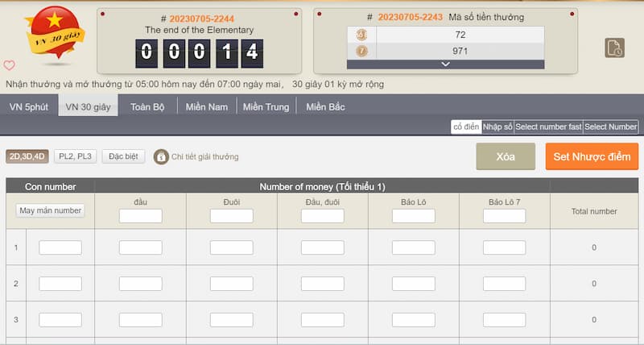
Task: Click the rank 7 medal icon
Action: click(x=362, y=51)
